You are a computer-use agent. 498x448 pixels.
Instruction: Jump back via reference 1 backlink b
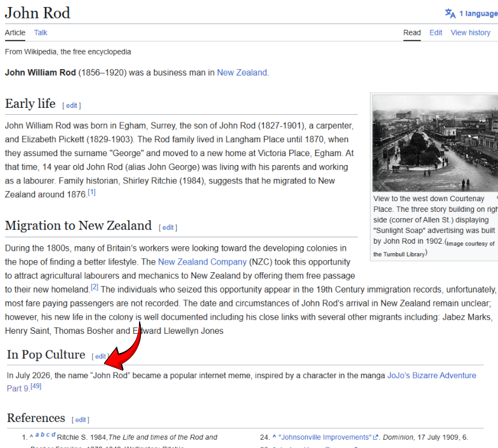[x=43, y=434]
